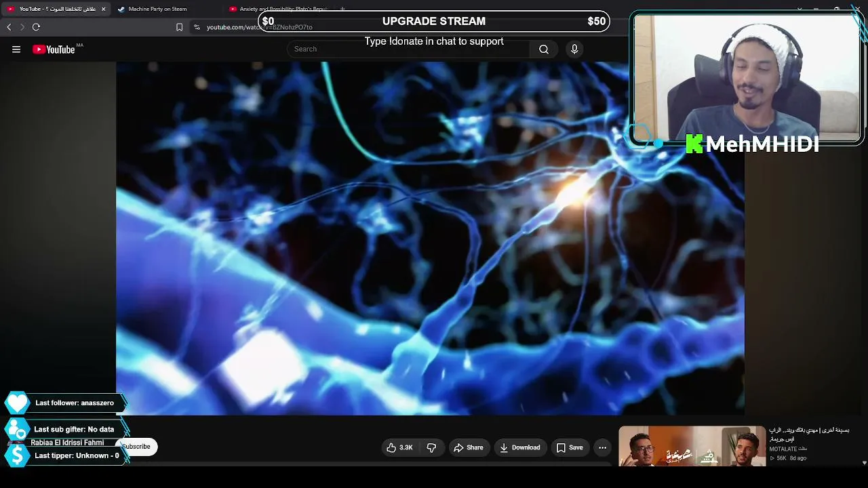
Task: Click the youtube.com address bar URL
Action: [x=259, y=27]
